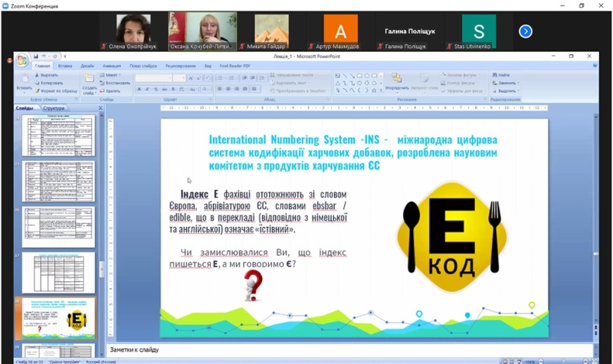
Task: Open the Заменить dropdown
Action: point(506,83)
